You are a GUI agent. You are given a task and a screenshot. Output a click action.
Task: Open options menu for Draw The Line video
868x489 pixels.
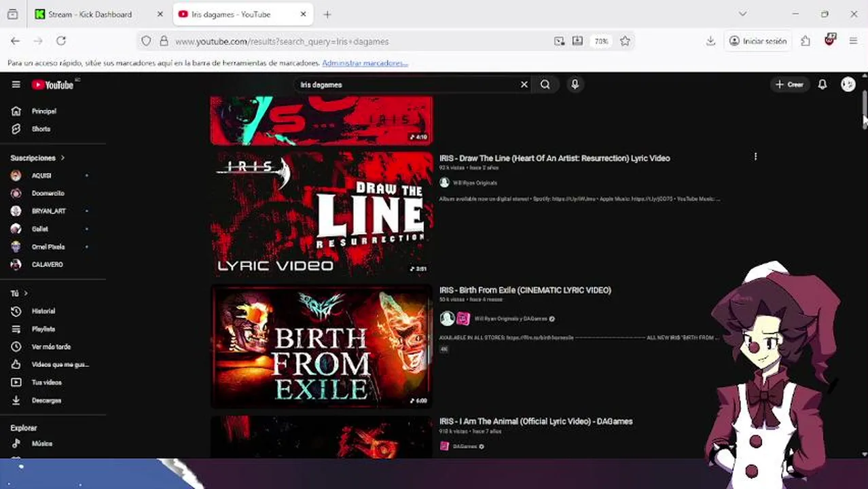[755, 157]
